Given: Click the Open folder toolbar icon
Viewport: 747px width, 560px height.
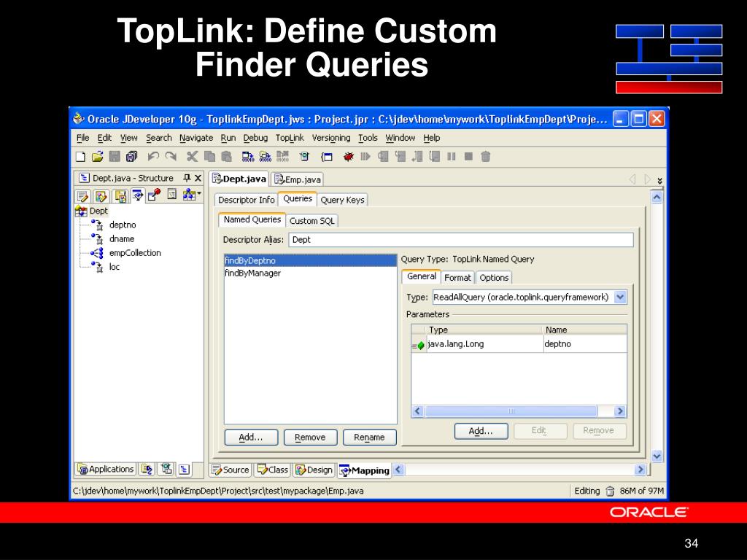Looking at the screenshot, I should point(98,157).
